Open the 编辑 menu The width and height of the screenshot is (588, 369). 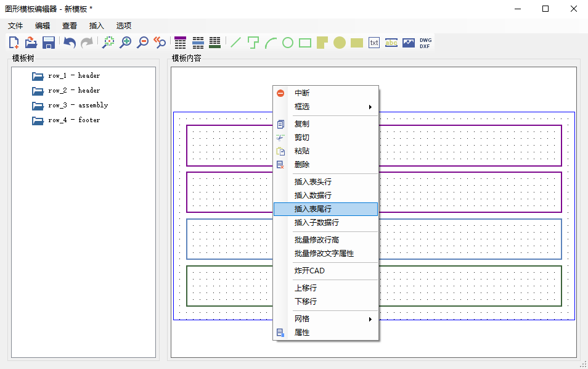click(43, 25)
